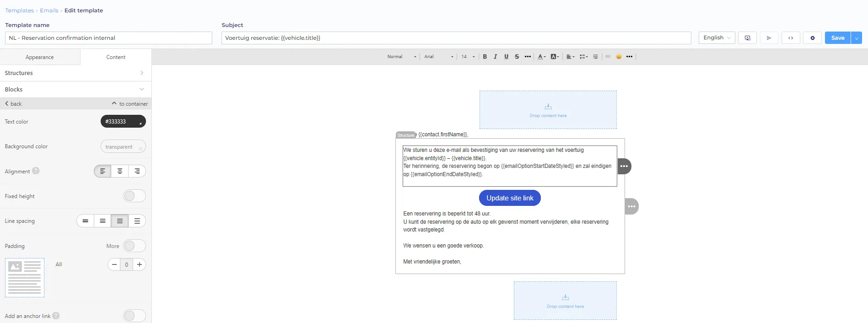868x323 pixels.
Task: Click the help icon next to Alignment
Action: [x=36, y=171]
